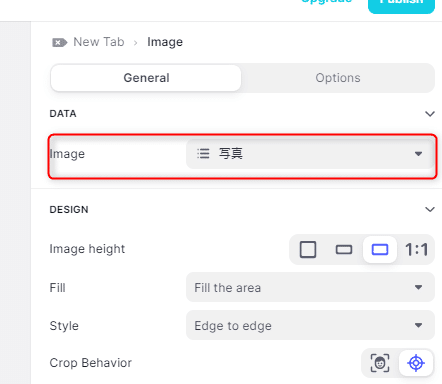Click the Publish button

tap(401, 3)
